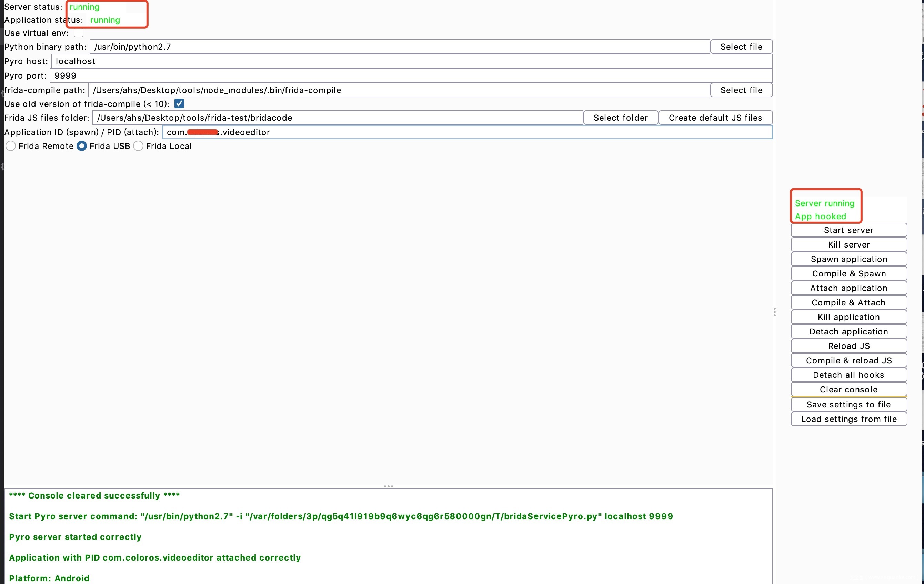924x584 pixels.
Task: Grab the vertical split-pane divider dots
Action: click(774, 312)
